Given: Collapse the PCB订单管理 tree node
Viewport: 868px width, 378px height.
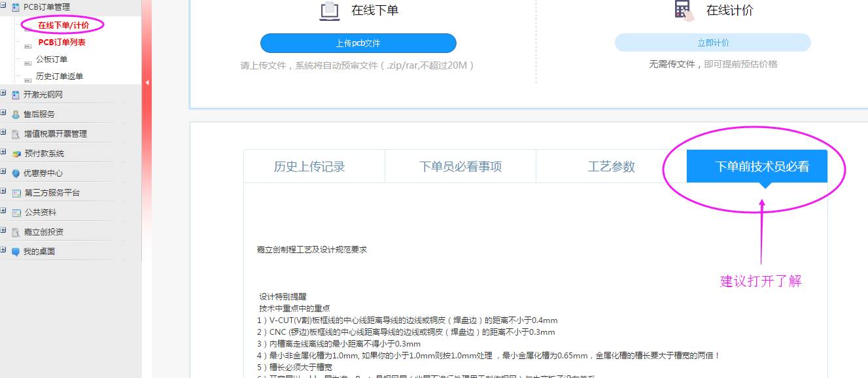Looking at the screenshot, I should (4, 7).
